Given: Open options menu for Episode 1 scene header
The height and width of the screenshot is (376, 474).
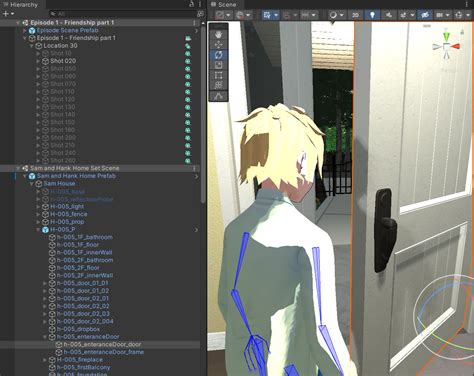Looking at the screenshot, I should pyautogui.click(x=194, y=22).
